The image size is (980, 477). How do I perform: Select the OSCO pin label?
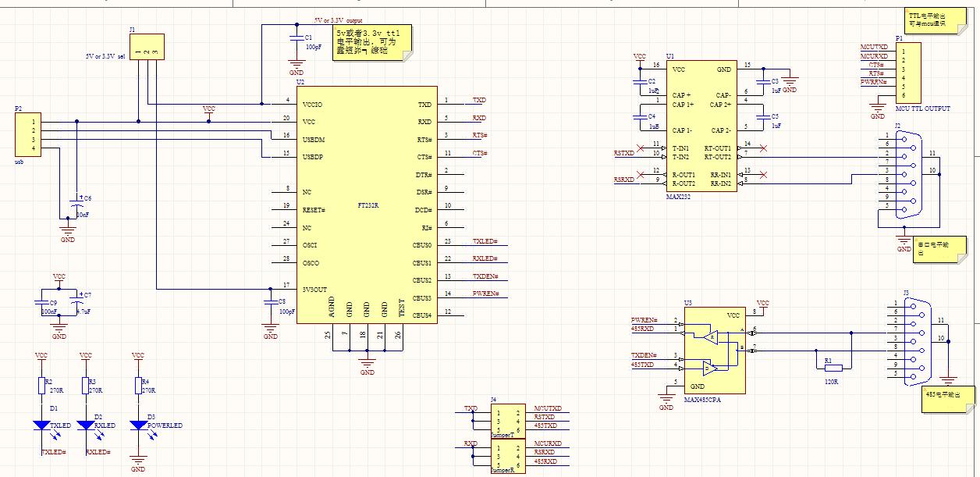pyautogui.click(x=311, y=263)
